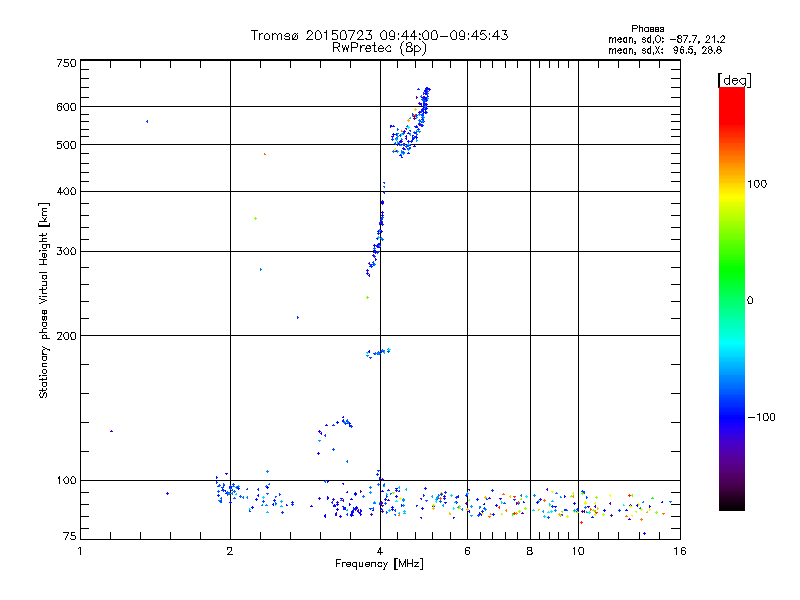Click x-axis tick label '10'
This screenshot has width=800, height=600.
578,551
